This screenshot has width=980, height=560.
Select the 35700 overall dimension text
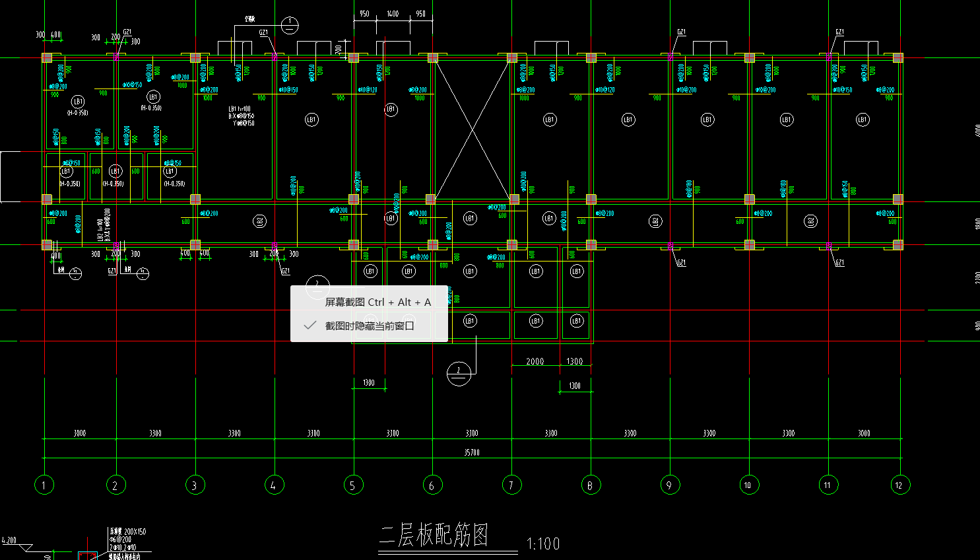[x=472, y=452]
